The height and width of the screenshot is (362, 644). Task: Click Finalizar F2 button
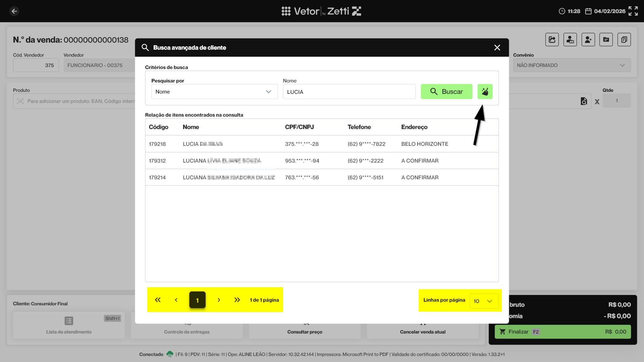562,331
